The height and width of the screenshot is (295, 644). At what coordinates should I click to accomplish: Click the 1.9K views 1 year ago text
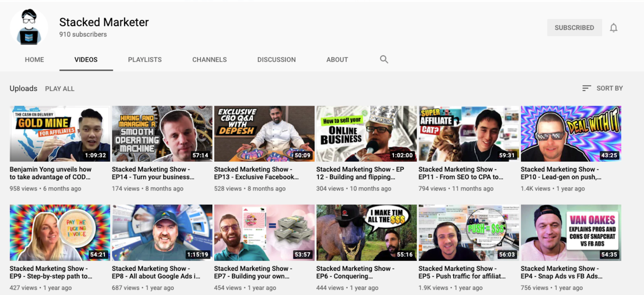(450, 288)
